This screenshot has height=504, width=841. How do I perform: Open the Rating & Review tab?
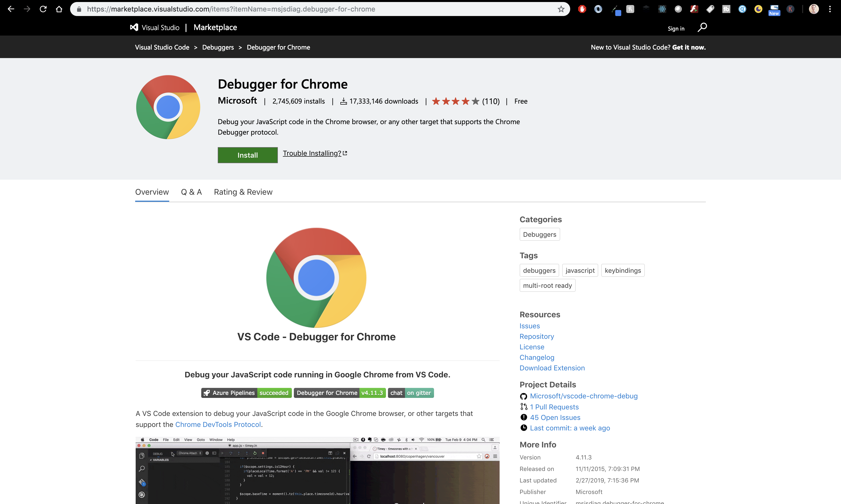tap(243, 192)
